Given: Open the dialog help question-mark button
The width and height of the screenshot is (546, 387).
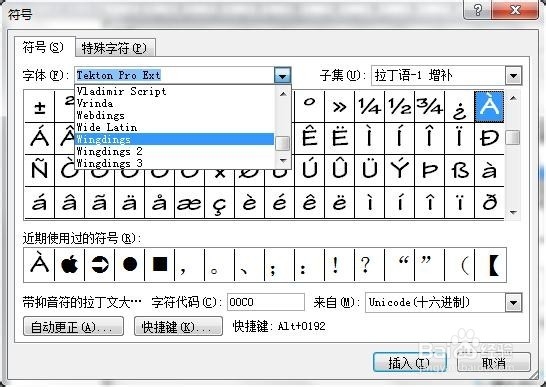Looking at the screenshot, I should click(477, 10).
